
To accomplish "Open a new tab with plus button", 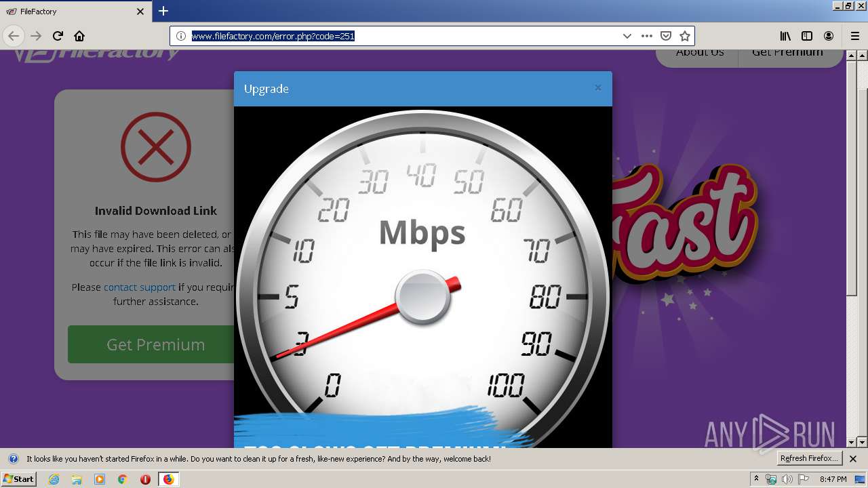I will tap(163, 11).
